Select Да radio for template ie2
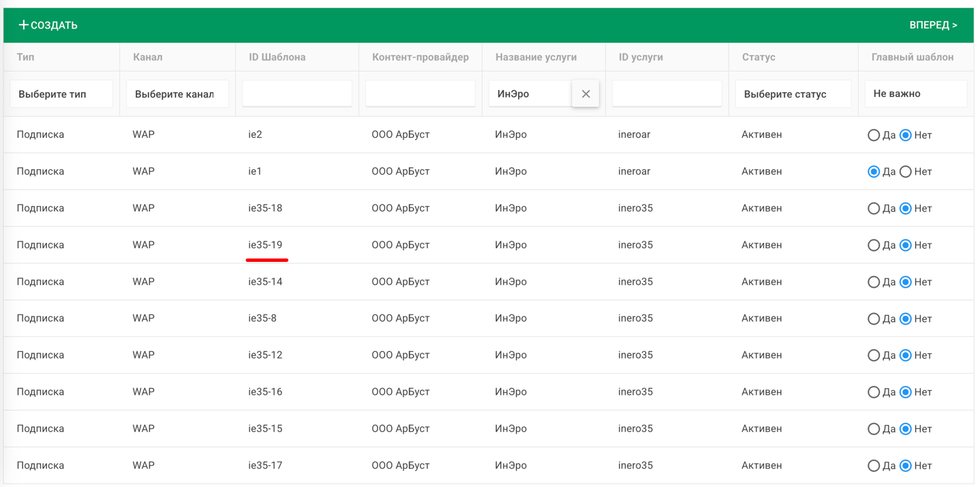Image resolution: width=980 pixels, height=487 pixels. click(x=873, y=135)
